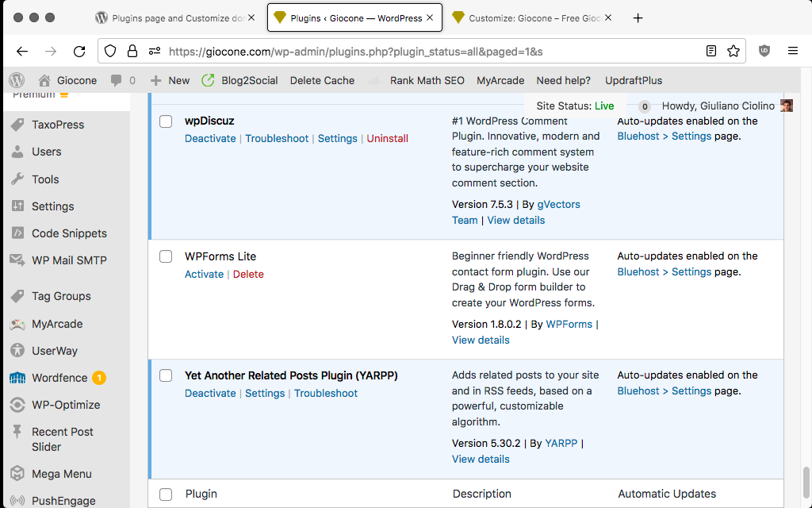Click Uninstall for wpDiscuz
The width and height of the screenshot is (812, 508).
pyautogui.click(x=387, y=138)
